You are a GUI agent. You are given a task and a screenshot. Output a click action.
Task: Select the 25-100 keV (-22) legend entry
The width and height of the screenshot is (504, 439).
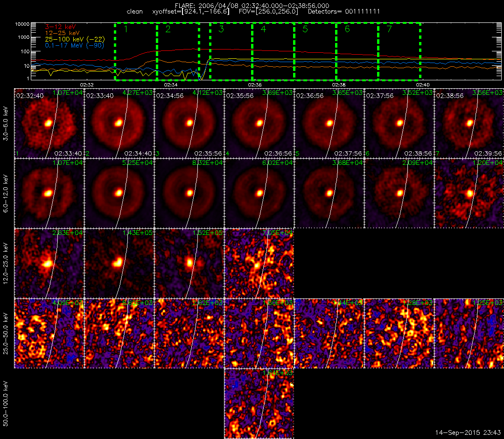tap(75, 39)
